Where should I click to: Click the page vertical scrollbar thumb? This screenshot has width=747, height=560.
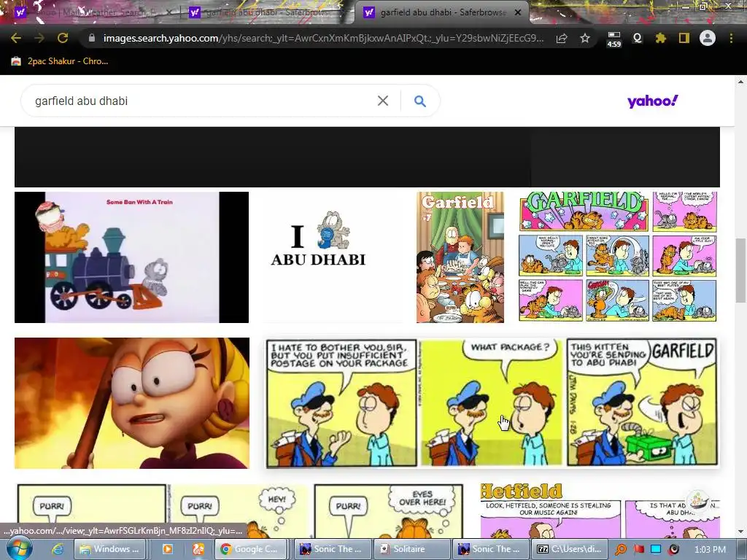pyautogui.click(x=740, y=271)
